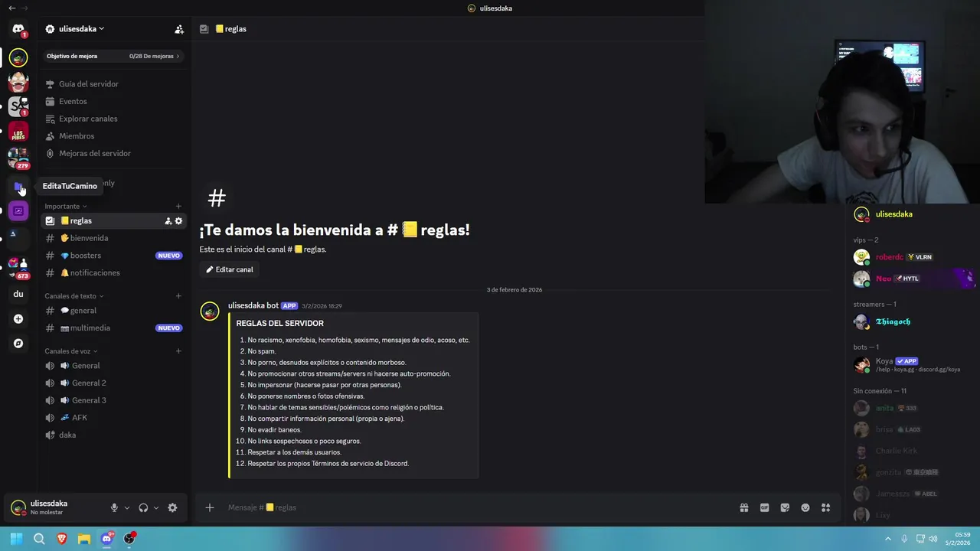Go back with the navigation arrow
Viewport: 980px width, 551px height.
pos(11,8)
